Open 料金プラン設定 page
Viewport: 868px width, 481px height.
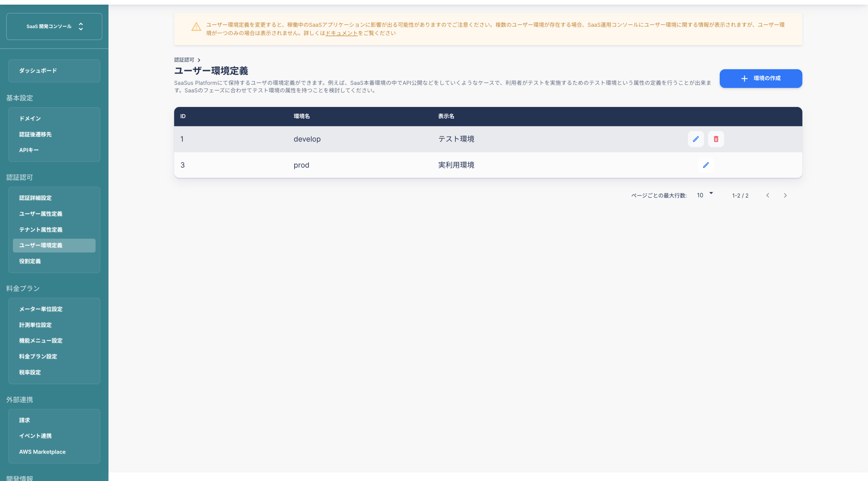click(x=54, y=357)
